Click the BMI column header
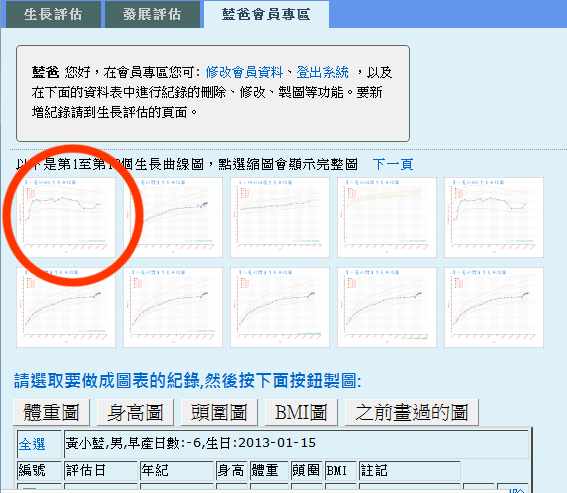The width and height of the screenshot is (567, 493). point(341,470)
